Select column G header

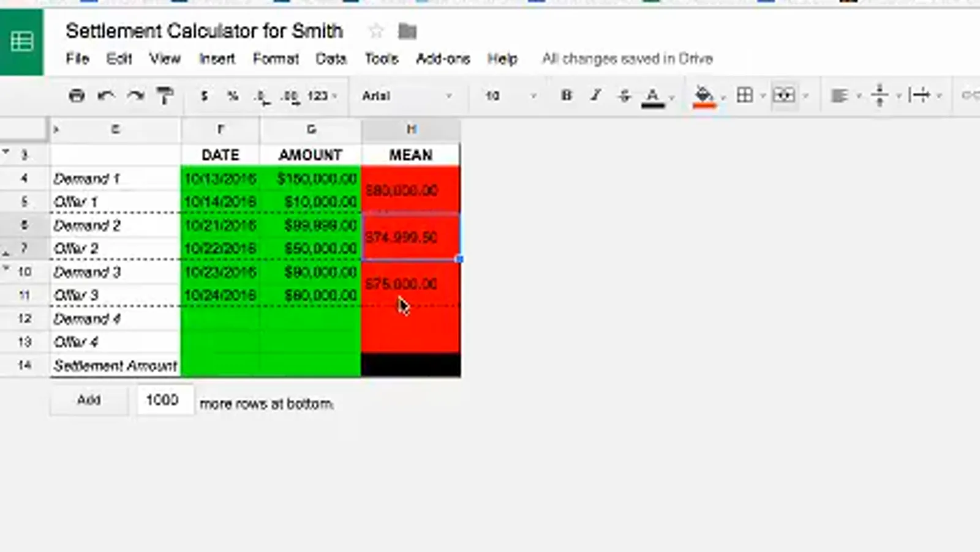click(311, 130)
